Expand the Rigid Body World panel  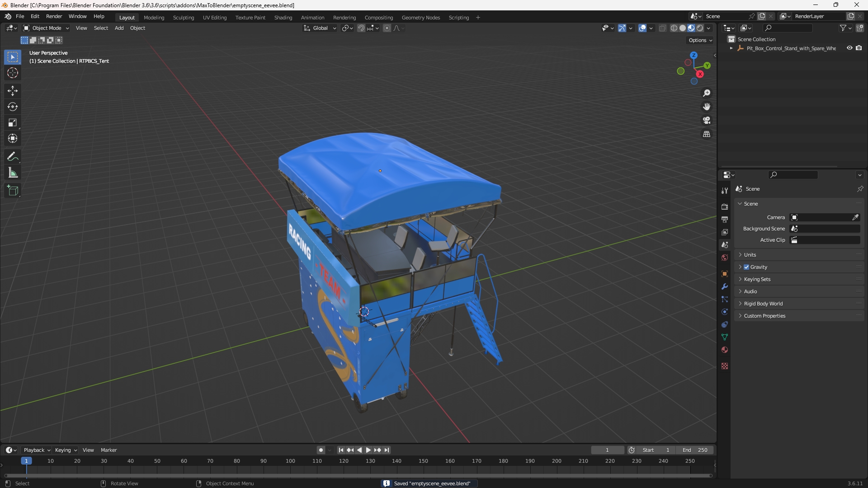tap(799, 304)
